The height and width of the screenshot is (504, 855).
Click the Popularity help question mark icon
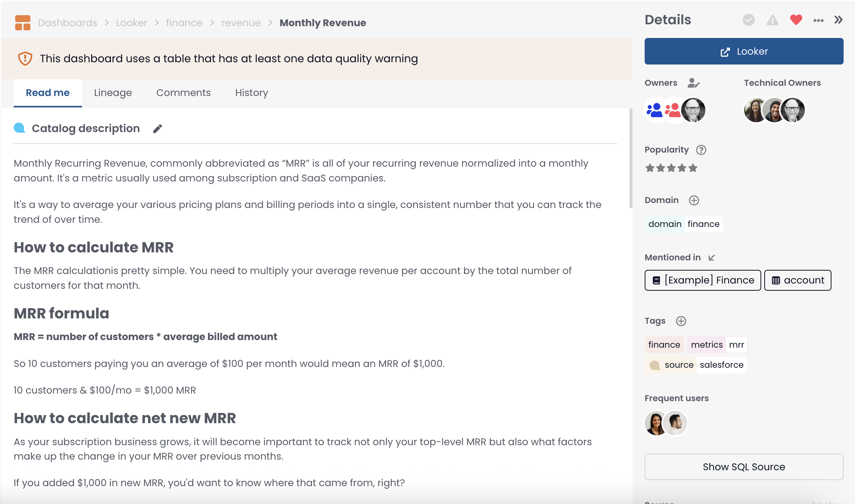click(x=701, y=150)
